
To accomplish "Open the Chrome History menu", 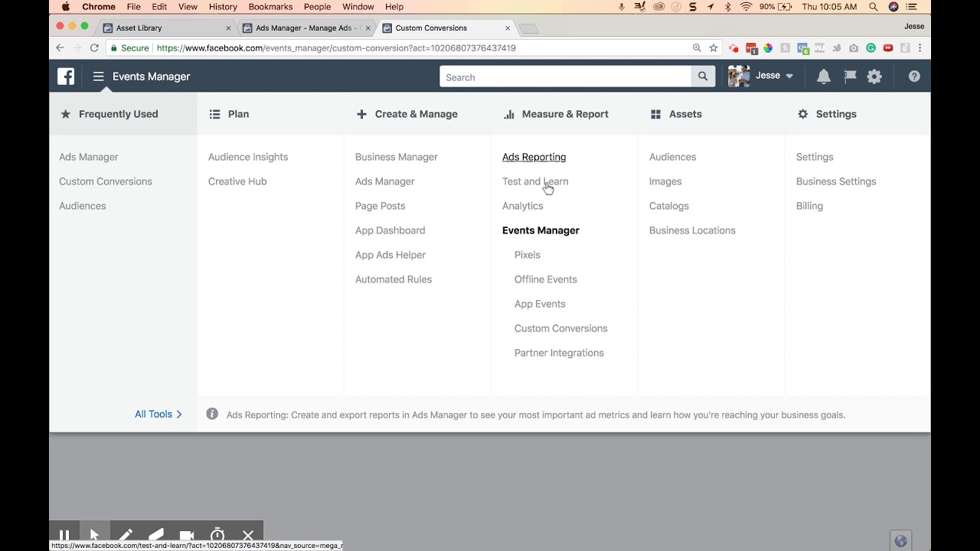I will pyautogui.click(x=223, y=7).
